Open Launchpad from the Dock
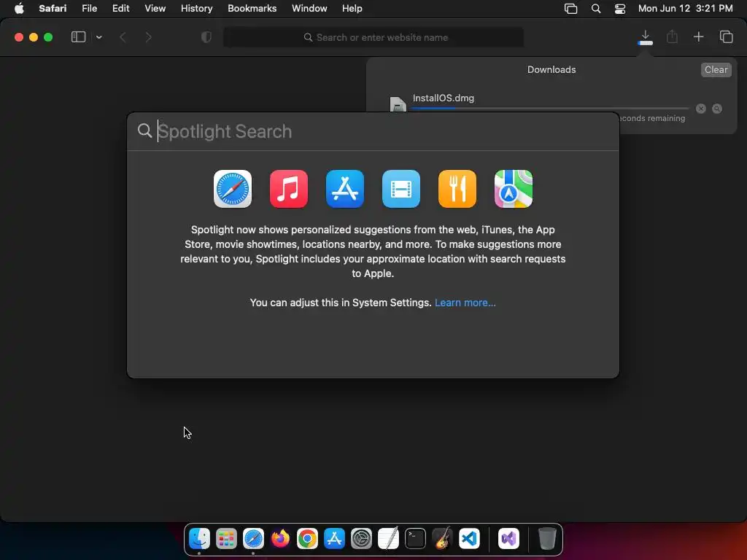The image size is (747, 560). (x=226, y=539)
